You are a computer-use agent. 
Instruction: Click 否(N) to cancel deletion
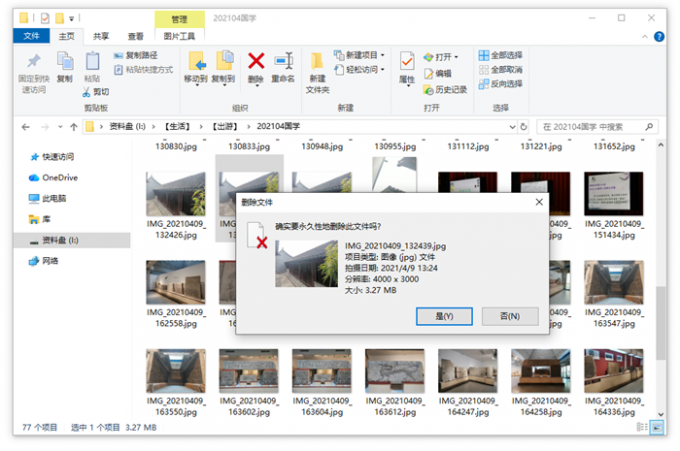510,316
